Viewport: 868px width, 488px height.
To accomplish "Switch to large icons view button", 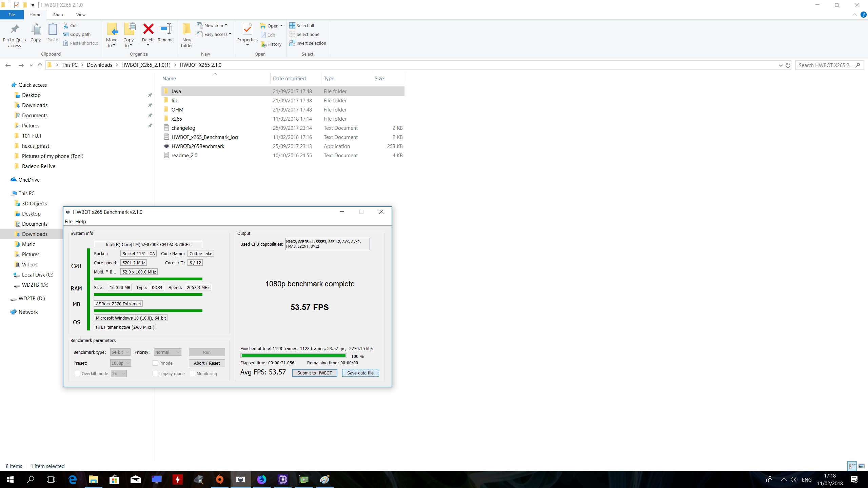I will [862, 466].
